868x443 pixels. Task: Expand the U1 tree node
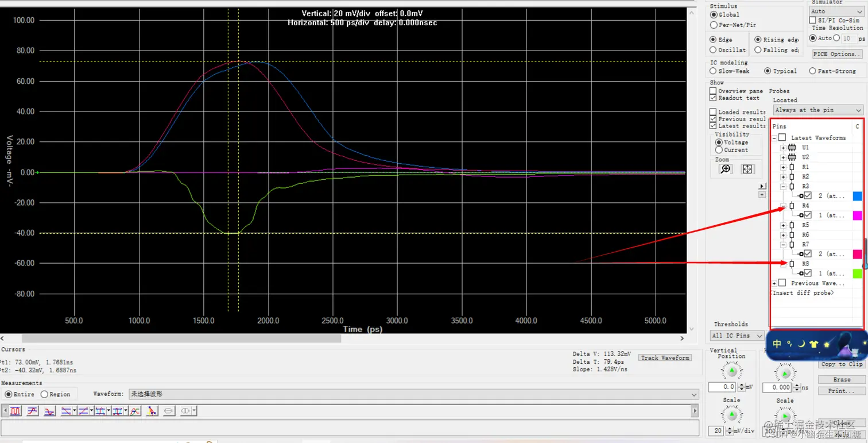tap(783, 148)
